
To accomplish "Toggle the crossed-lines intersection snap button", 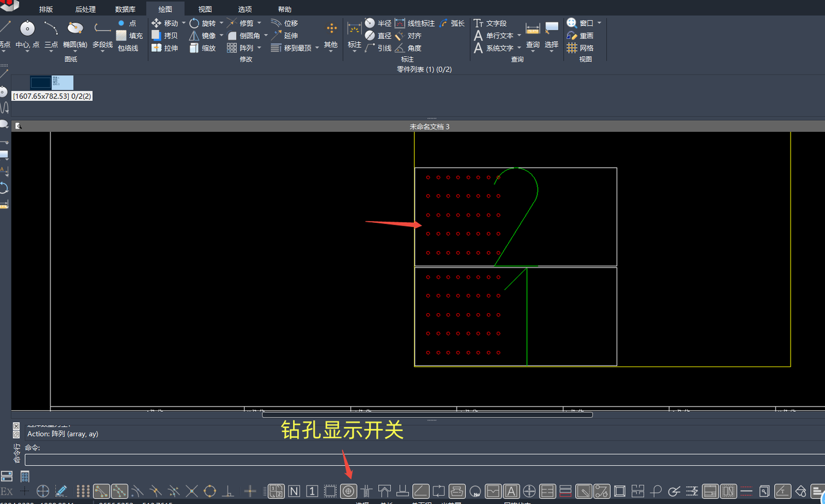I will [191, 491].
